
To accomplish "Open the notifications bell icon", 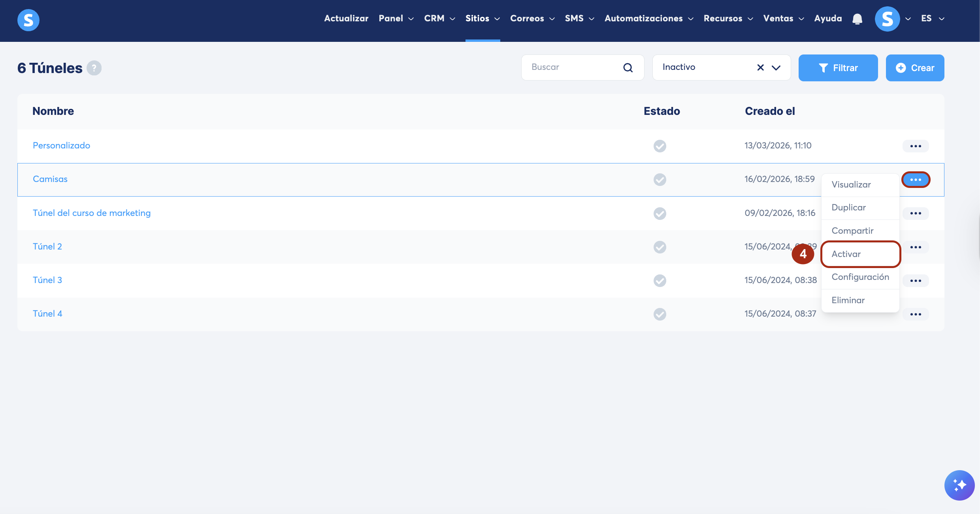I will coord(857,19).
